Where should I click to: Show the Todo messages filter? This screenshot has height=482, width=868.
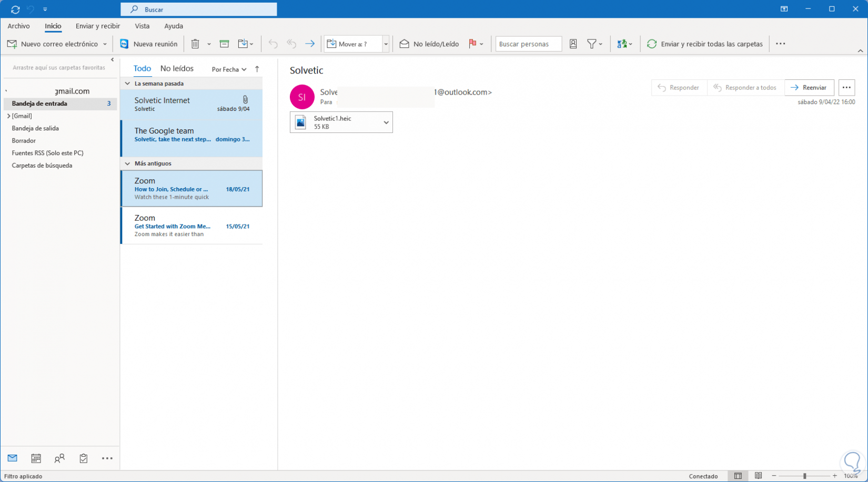[142, 68]
